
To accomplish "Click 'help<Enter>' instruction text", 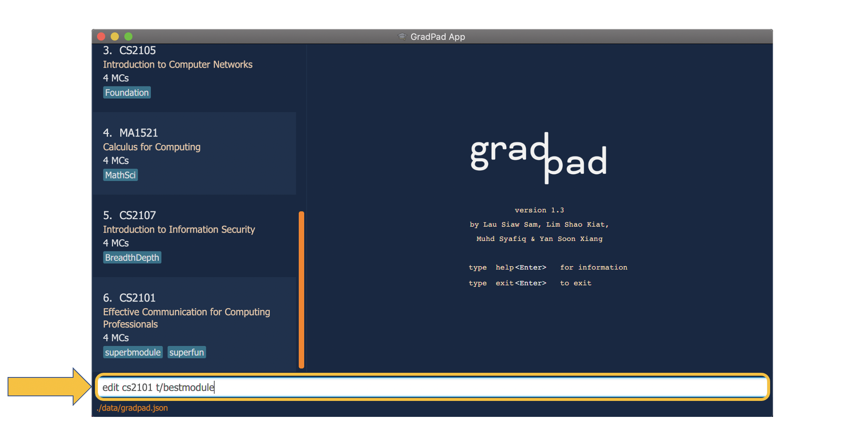I will click(521, 267).
